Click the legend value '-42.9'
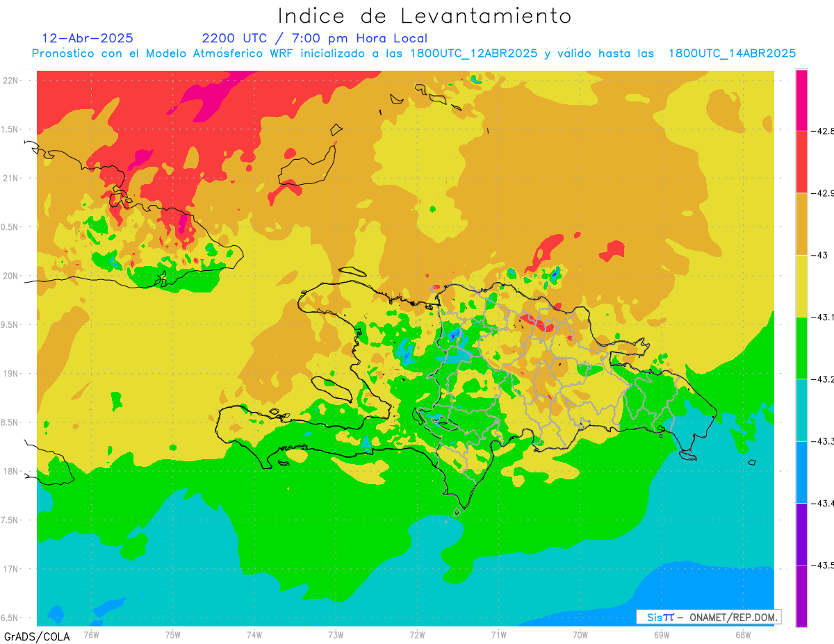This screenshot has width=834, height=644. [x=821, y=193]
